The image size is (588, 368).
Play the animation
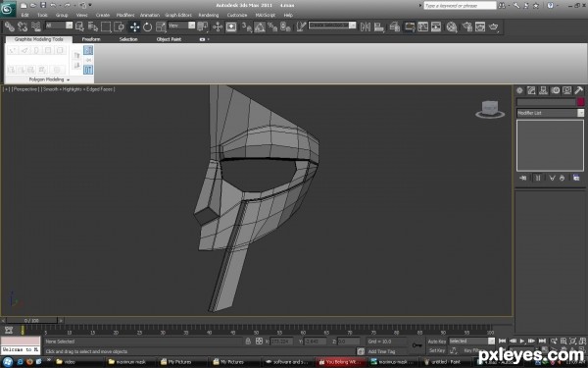(522, 341)
